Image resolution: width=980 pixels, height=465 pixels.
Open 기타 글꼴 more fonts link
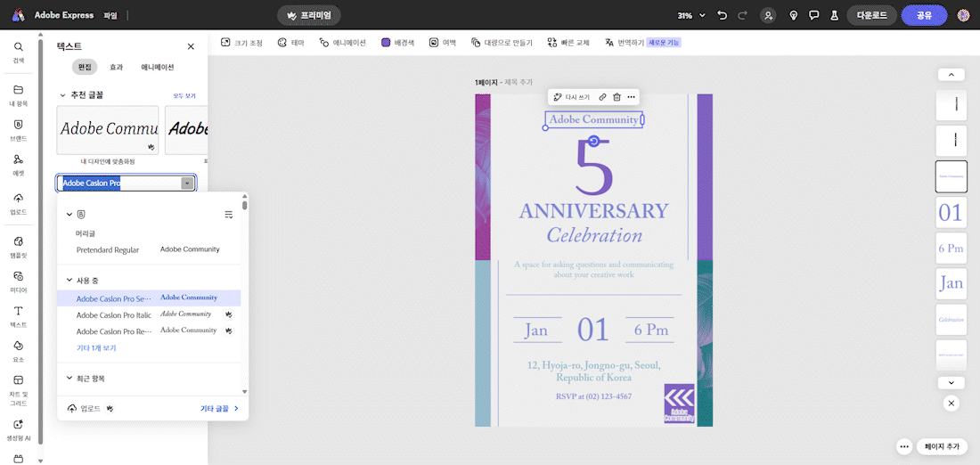point(219,408)
